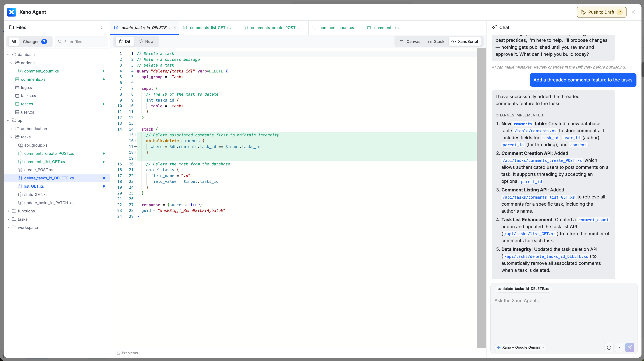Click the added diff line 16 db.bulk.delete

click(x=307, y=141)
